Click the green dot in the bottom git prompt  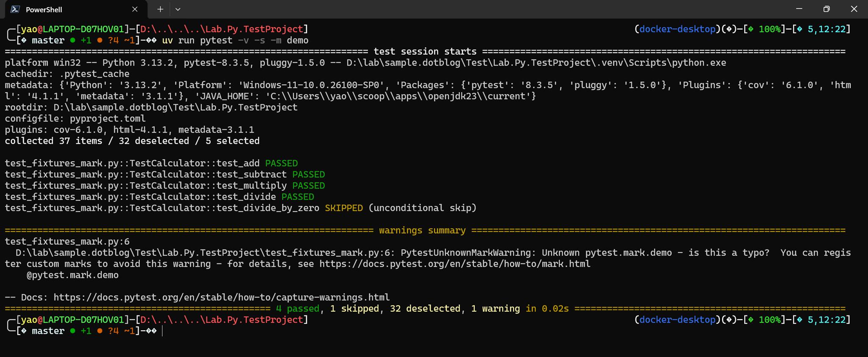pyautogui.click(x=73, y=331)
